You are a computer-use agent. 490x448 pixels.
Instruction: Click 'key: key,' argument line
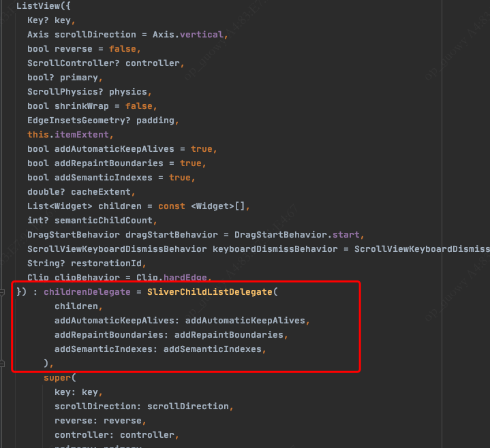point(78,392)
